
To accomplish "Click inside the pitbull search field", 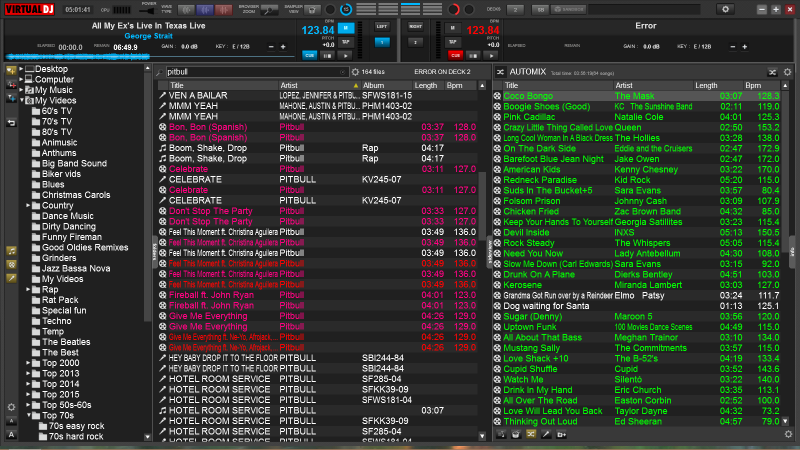I will click(x=250, y=72).
